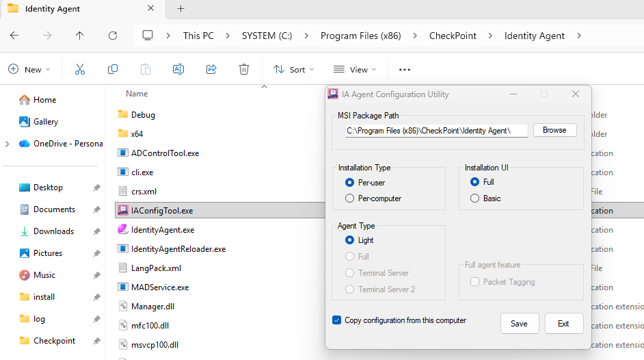644x360 pixels.
Task: Expand chevron after SYSTEM (C:) breadcrumb
Action: point(306,36)
